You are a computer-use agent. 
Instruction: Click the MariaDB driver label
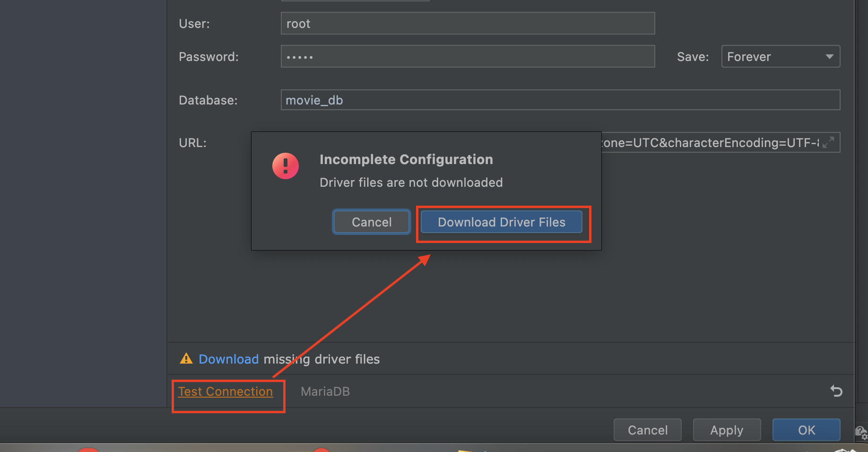(x=325, y=391)
